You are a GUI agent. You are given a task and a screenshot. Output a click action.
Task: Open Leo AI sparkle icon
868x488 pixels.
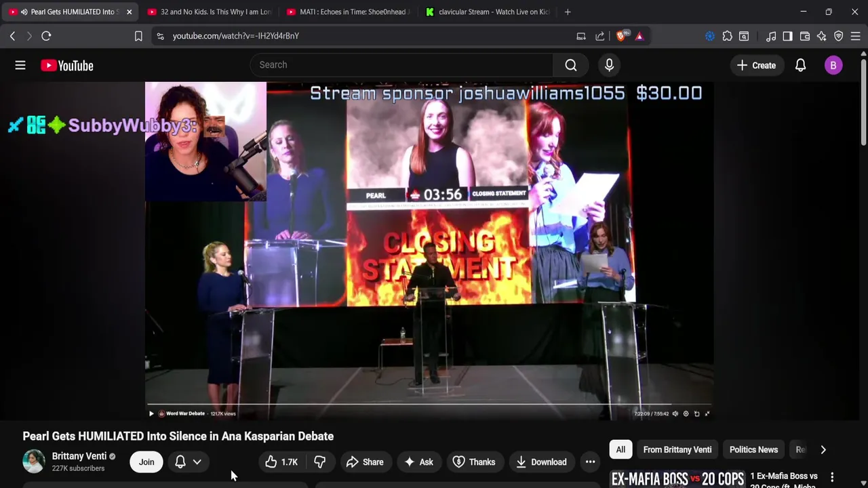(821, 36)
